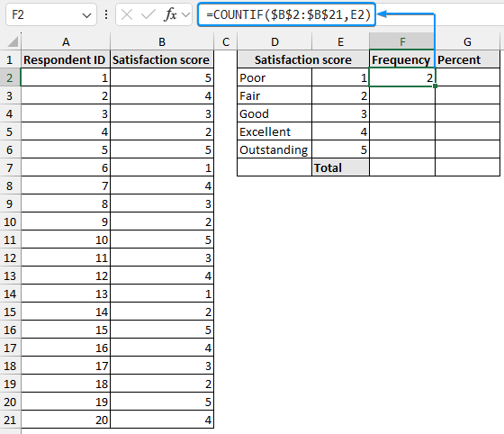Select cell F2 showing frequency 2

[402, 77]
